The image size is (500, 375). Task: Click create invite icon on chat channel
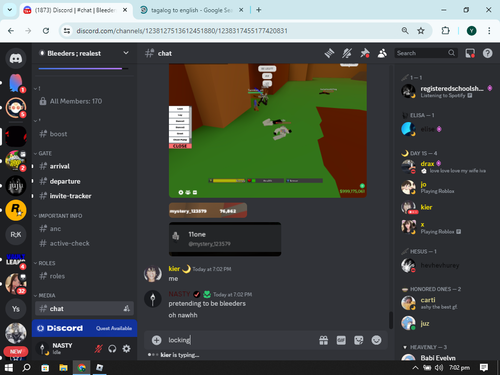tap(127, 309)
